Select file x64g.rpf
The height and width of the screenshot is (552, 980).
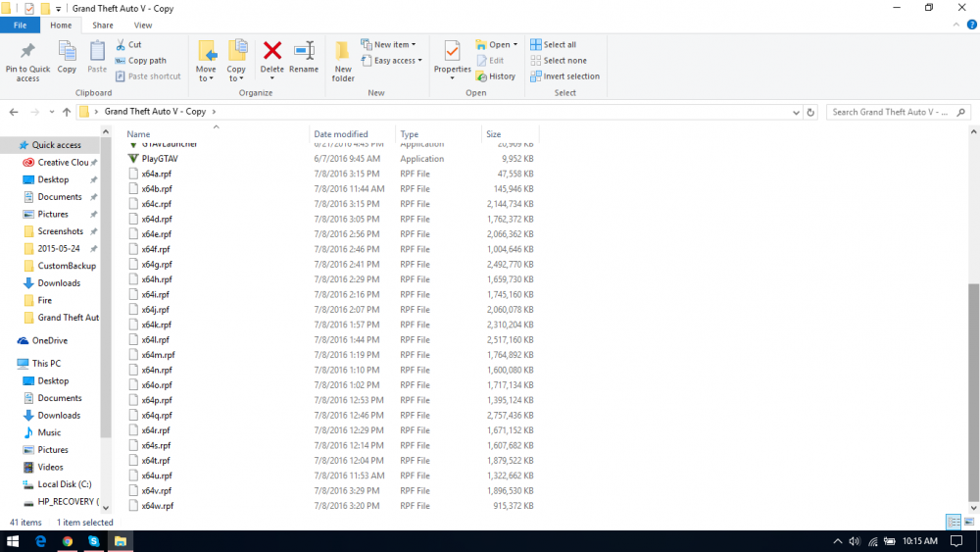[x=157, y=265]
